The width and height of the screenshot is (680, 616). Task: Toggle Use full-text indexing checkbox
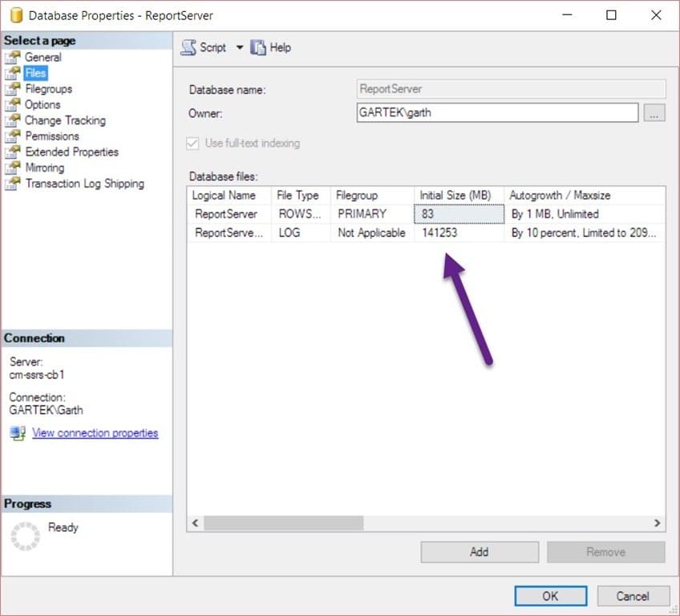(x=192, y=143)
